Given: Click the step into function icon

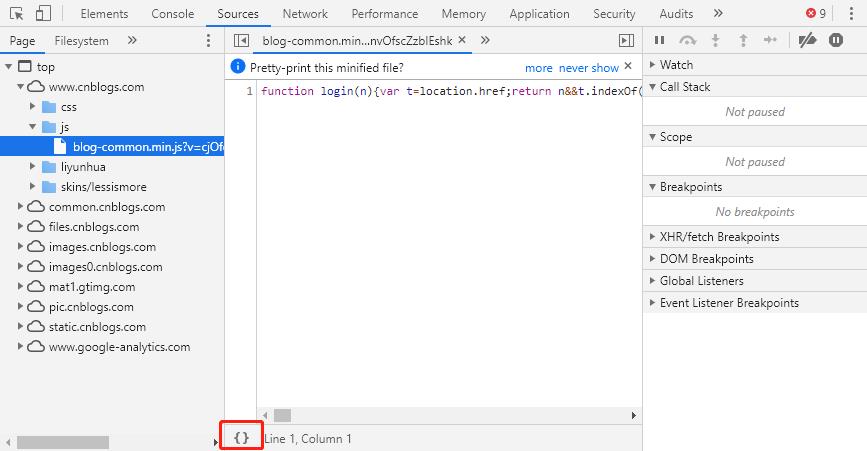Looking at the screenshot, I should pos(715,40).
